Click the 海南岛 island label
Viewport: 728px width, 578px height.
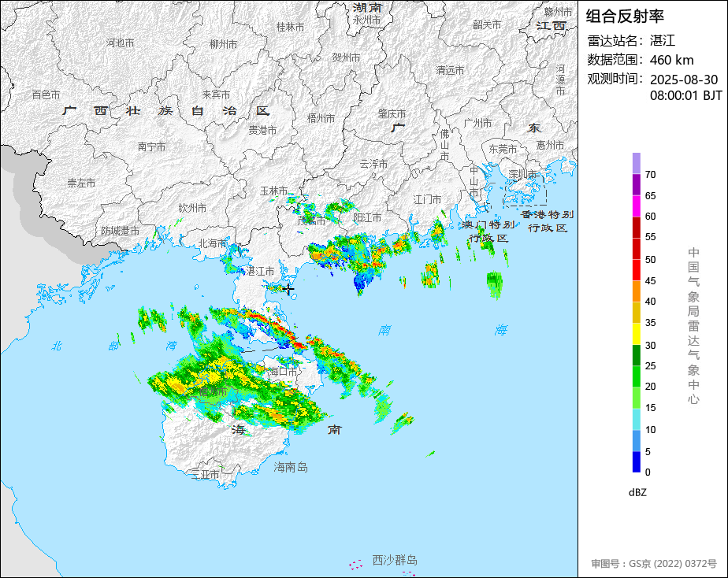pyautogui.click(x=290, y=467)
